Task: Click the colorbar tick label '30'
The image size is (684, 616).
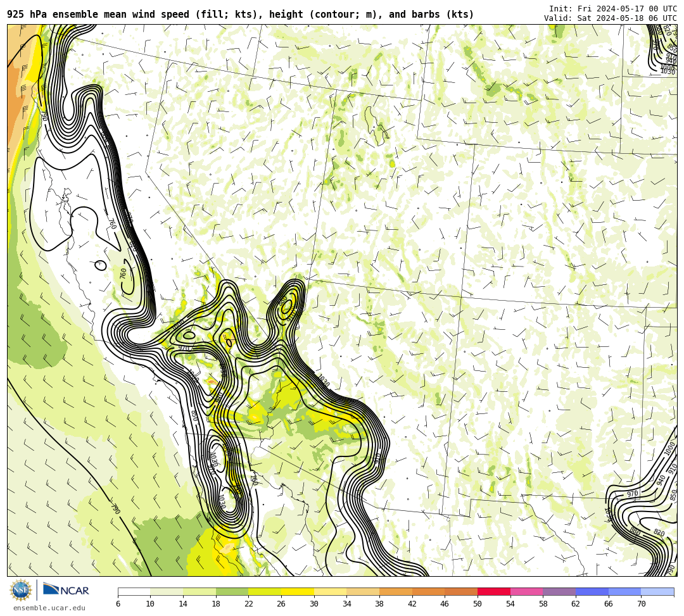Action: point(314,604)
